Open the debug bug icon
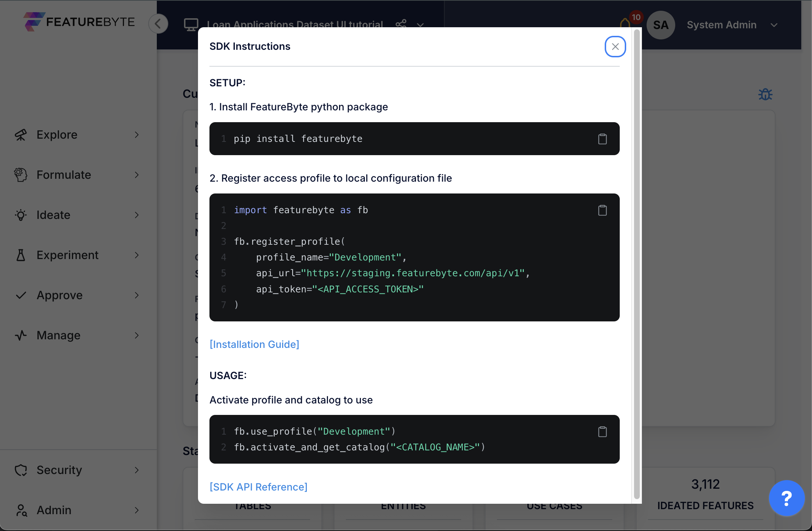The height and width of the screenshot is (531, 812). 765,94
